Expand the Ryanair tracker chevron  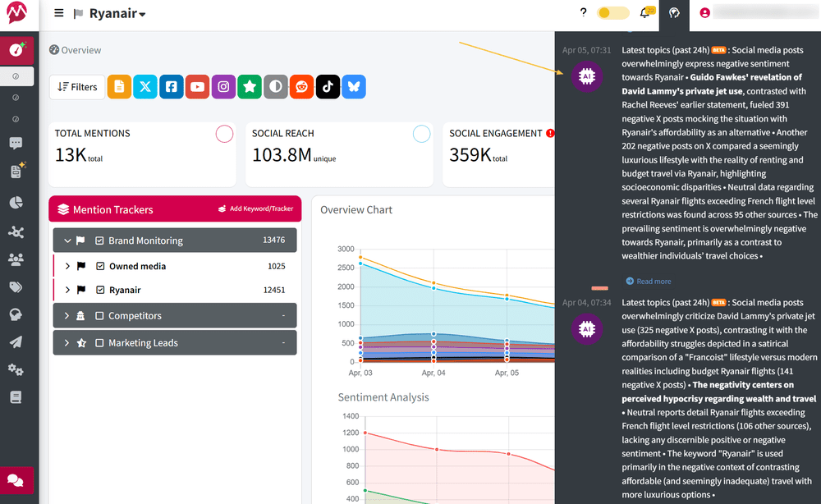67,290
